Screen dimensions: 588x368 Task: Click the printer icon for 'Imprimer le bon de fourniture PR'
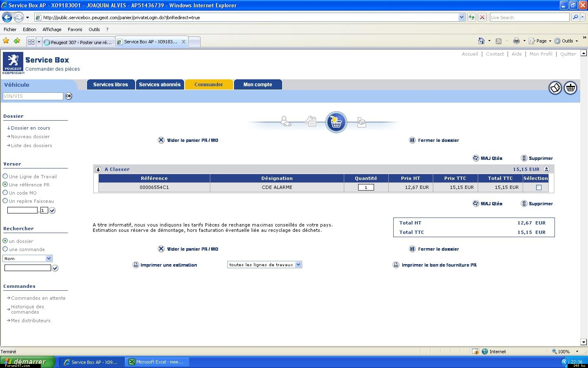(396, 265)
